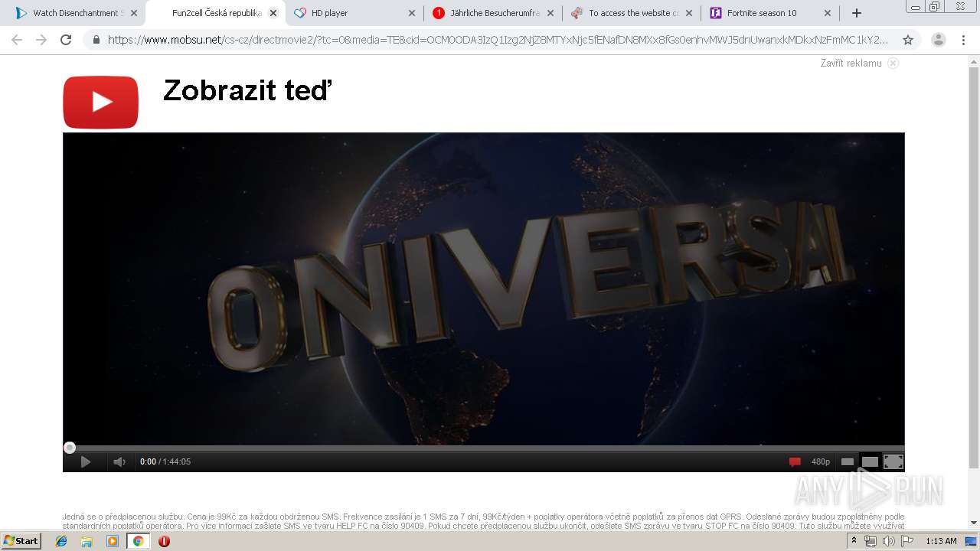The image size is (980, 551).
Task: Close the 'To access the website' tab
Action: pos(689,13)
